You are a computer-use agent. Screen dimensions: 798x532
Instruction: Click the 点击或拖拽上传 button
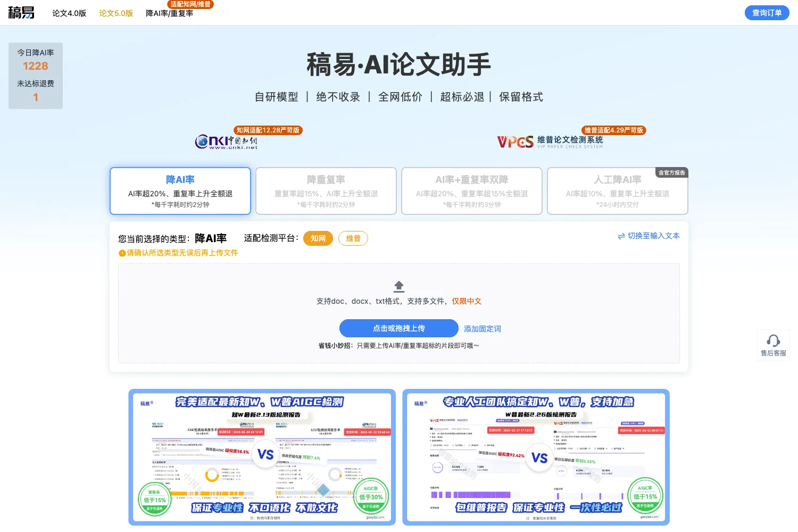(x=399, y=328)
